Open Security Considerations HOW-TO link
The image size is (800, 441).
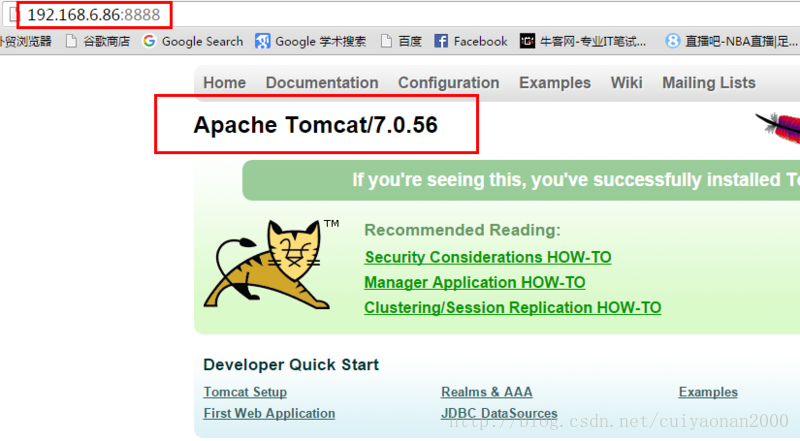point(488,257)
